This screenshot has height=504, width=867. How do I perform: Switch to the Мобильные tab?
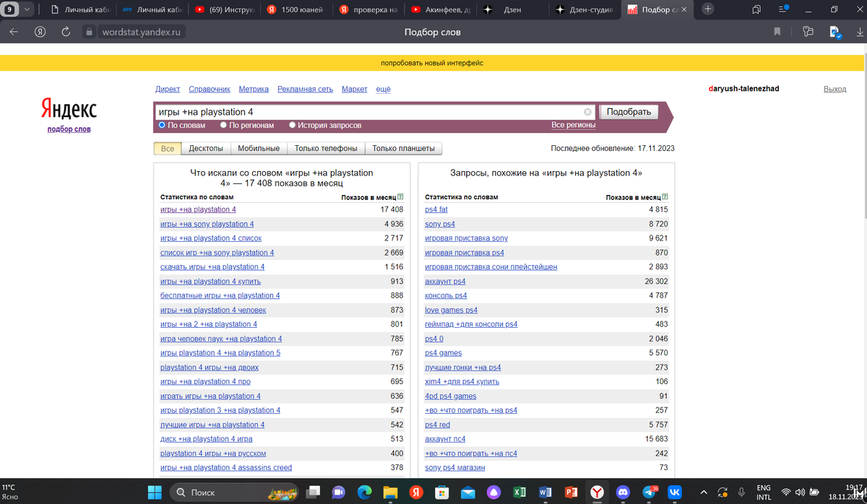coord(259,149)
